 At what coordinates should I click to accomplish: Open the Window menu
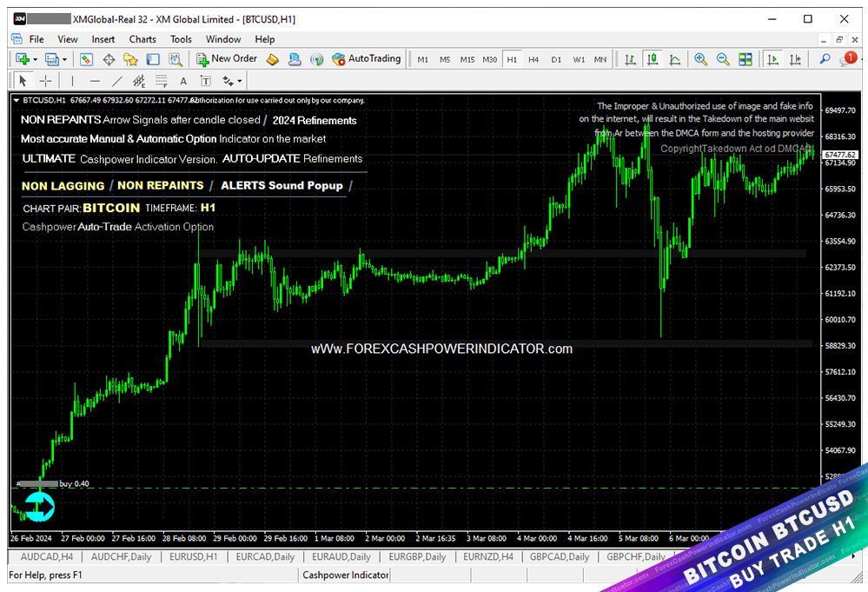(x=223, y=39)
